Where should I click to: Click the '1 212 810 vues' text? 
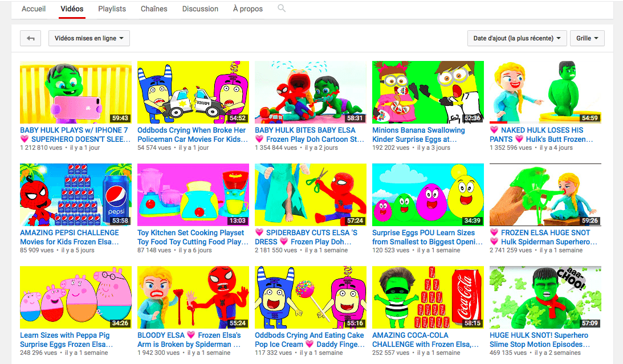pyautogui.click(x=41, y=148)
